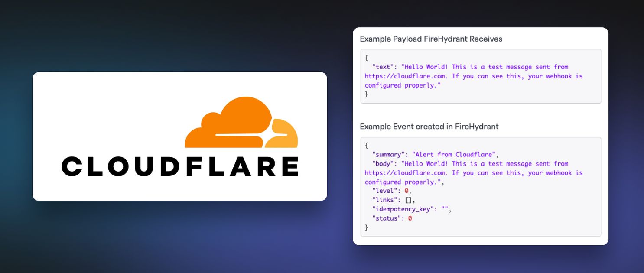This screenshot has height=273, width=644.
Task: Click the payload code block with "text" key
Action: click(x=481, y=76)
